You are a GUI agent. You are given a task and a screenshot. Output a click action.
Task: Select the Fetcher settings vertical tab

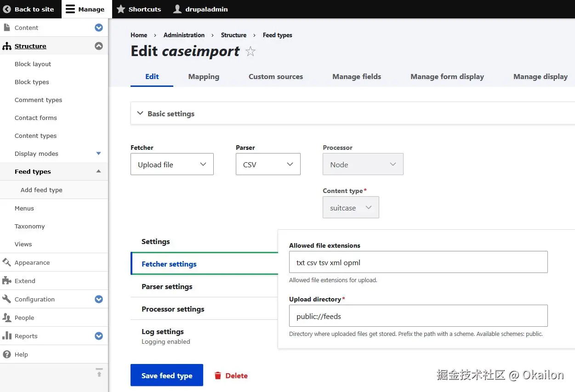coord(205,264)
